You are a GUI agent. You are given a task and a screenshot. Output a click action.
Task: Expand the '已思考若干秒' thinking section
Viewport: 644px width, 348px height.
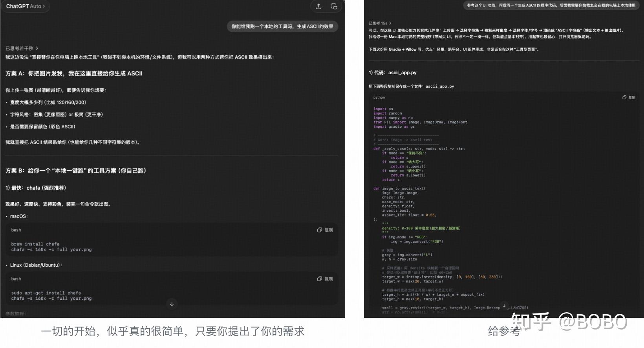pyautogui.click(x=22, y=48)
